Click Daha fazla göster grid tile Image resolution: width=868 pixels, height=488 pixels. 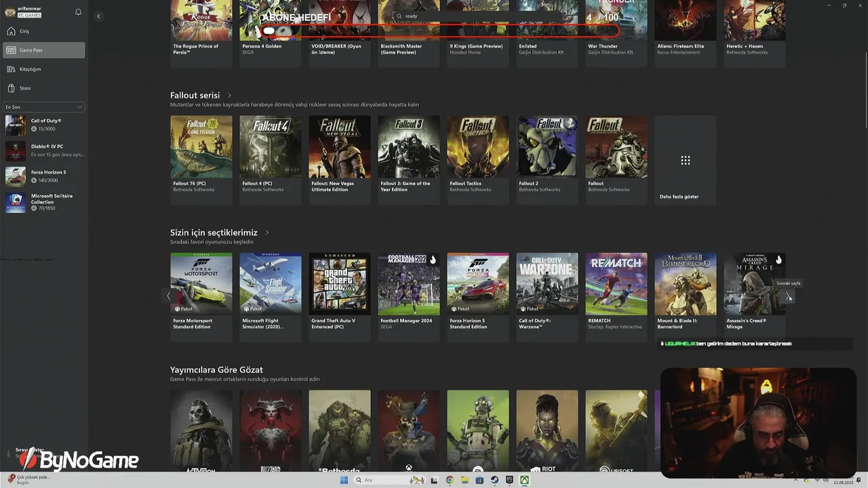[x=685, y=159]
